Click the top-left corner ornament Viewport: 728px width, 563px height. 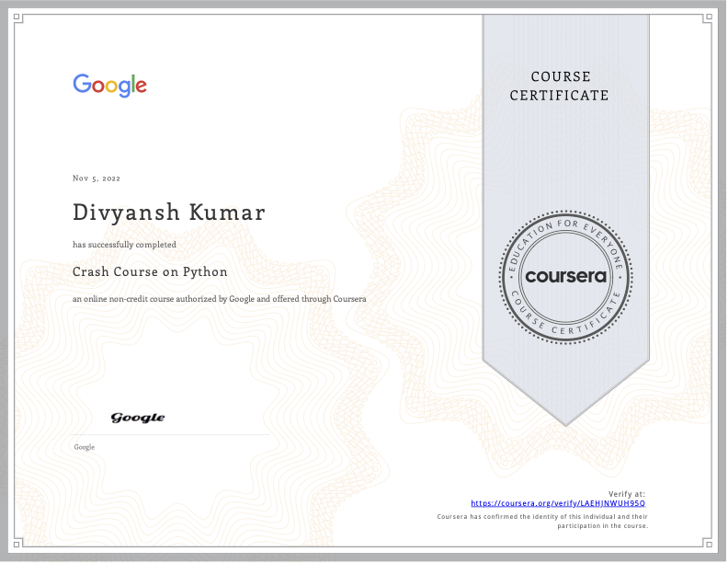(x=19, y=17)
